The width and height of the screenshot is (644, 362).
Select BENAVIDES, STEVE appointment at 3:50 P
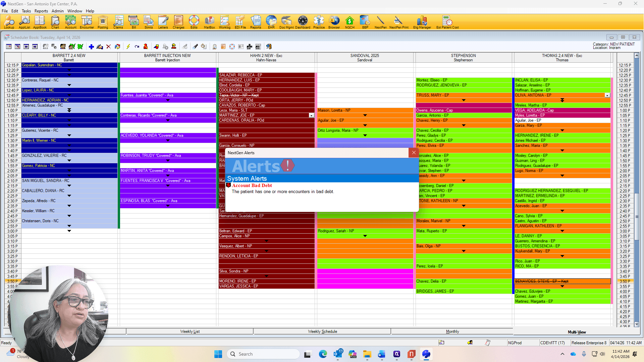pyautogui.click(x=562, y=281)
